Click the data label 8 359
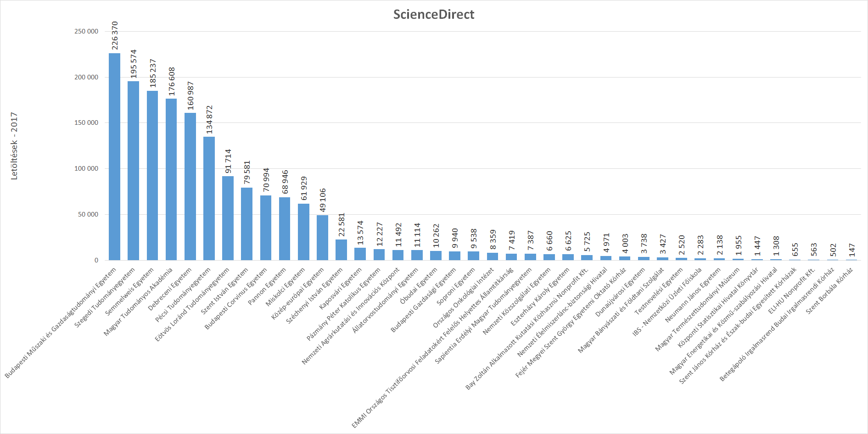Image resolution: width=868 pixels, height=434 pixels. pos(493,240)
